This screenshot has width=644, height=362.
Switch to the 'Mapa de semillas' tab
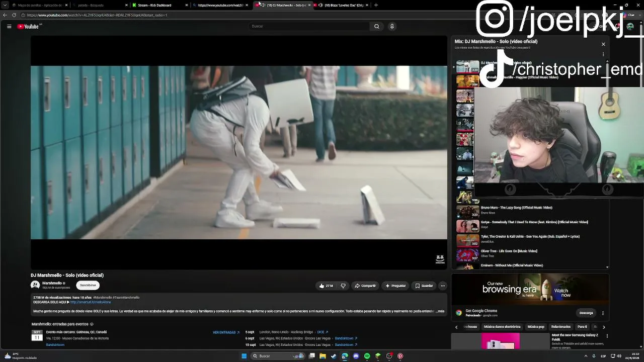pyautogui.click(x=40, y=5)
